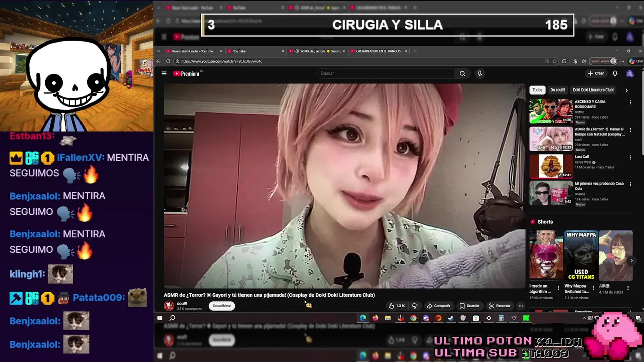The height and width of the screenshot is (362, 644).
Task: Open YouTube notifications bell
Action: 615,73
